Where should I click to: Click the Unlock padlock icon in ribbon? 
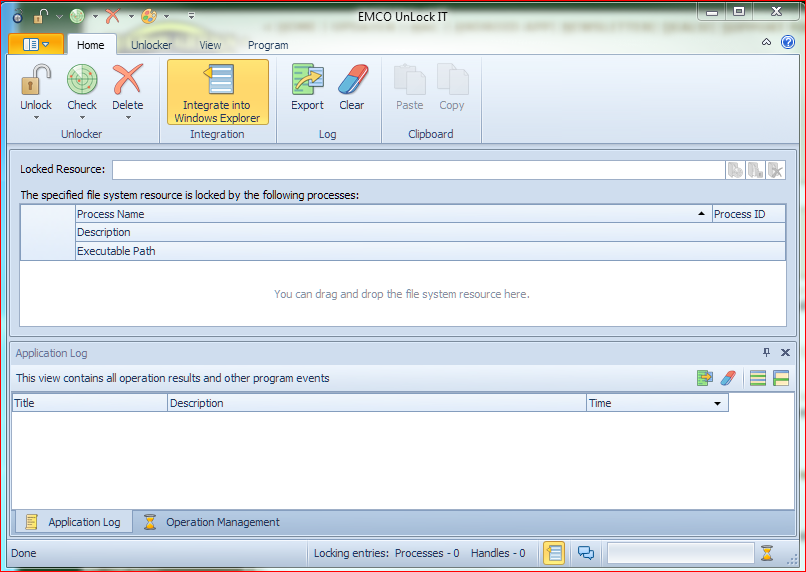click(36, 80)
